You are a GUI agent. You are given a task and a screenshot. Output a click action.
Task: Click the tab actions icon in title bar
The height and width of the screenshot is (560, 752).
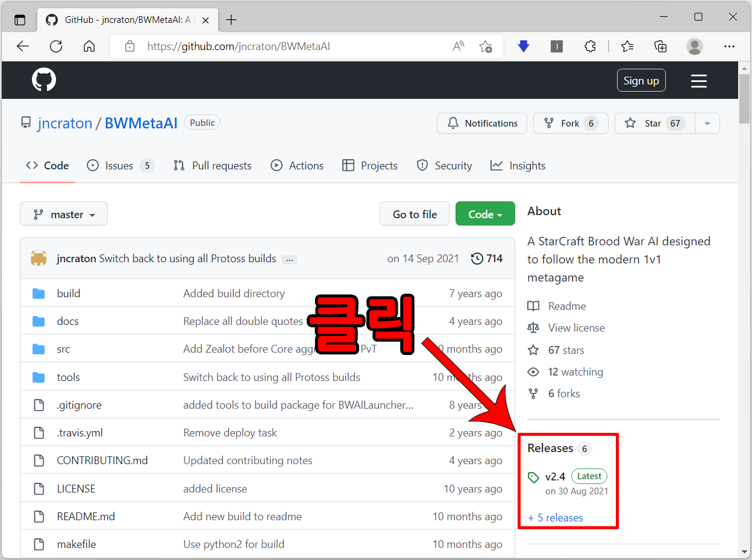click(x=20, y=19)
